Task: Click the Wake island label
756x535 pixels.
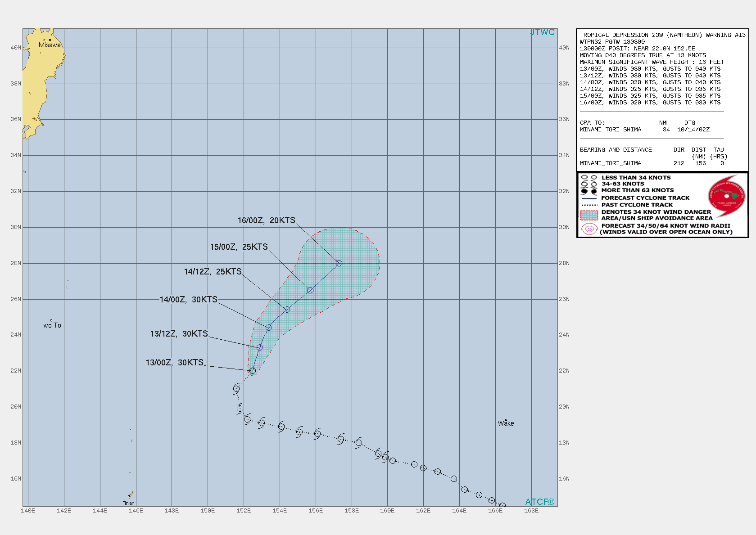Action: [x=506, y=423]
